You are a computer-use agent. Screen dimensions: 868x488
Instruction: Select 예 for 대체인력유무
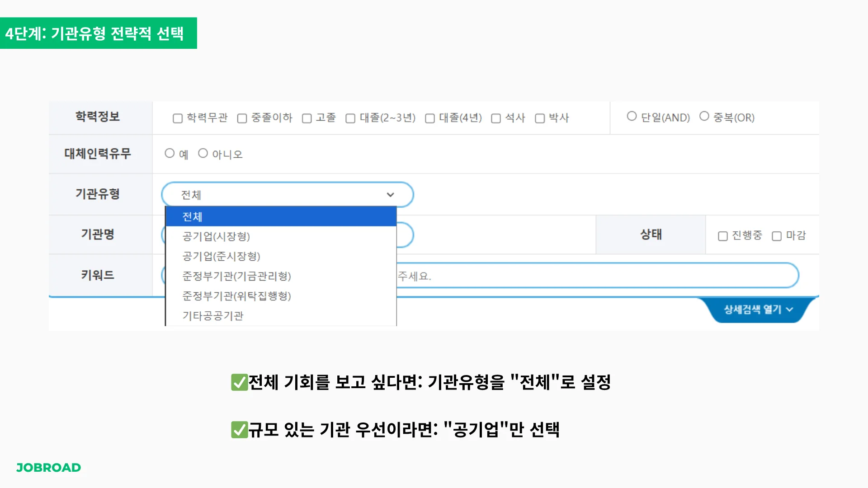point(170,153)
